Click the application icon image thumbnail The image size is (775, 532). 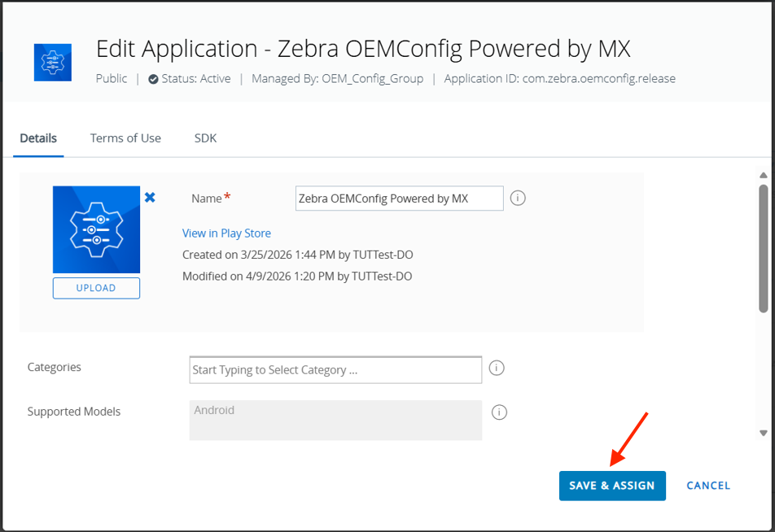[x=96, y=229]
